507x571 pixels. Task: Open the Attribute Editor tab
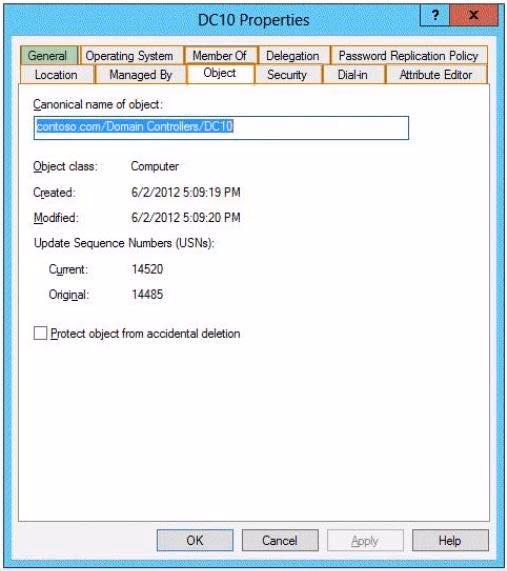click(x=436, y=75)
